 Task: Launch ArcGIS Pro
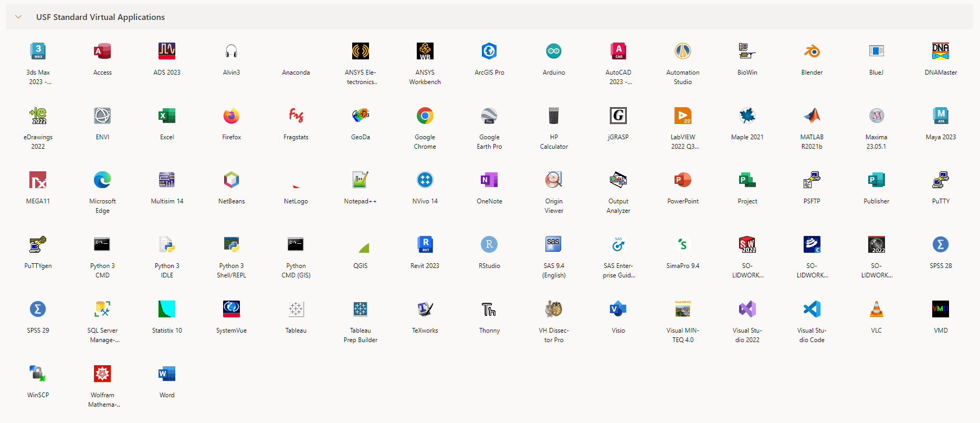coord(489,51)
